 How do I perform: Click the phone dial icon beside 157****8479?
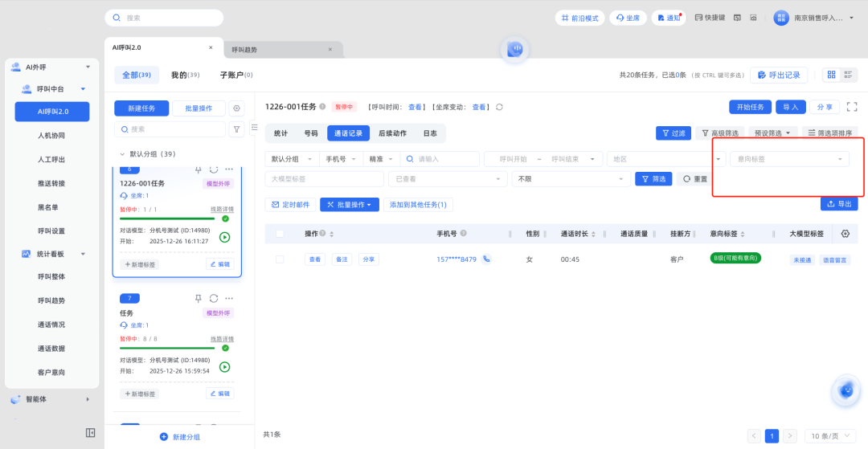click(x=486, y=259)
